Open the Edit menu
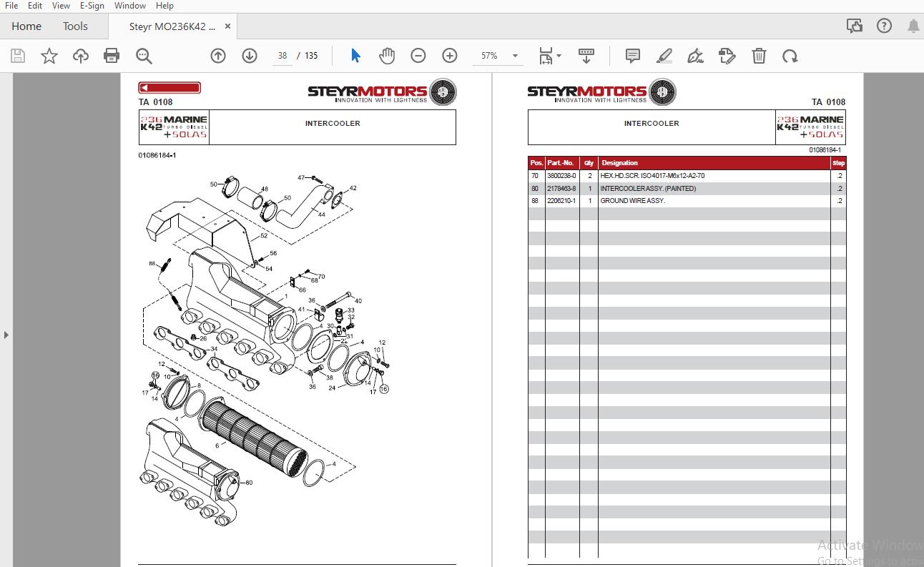 click(x=35, y=6)
